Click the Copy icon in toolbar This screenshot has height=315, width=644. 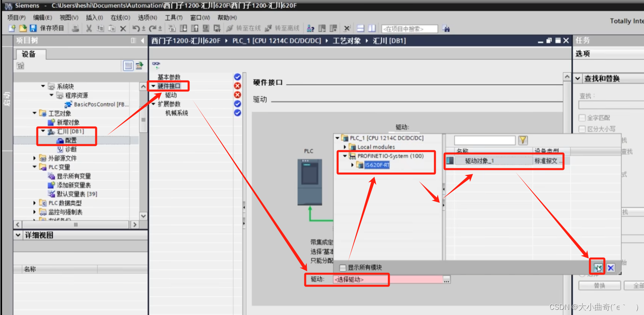100,28
